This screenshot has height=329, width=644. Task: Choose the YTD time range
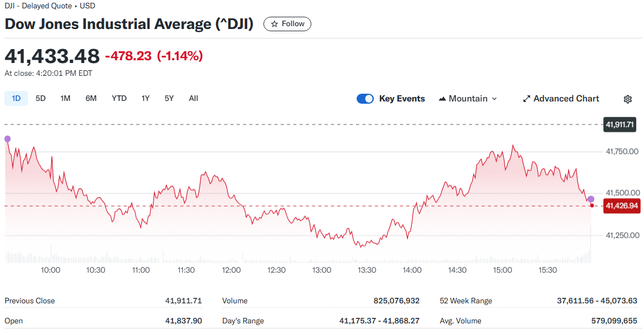(x=119, y=99)
